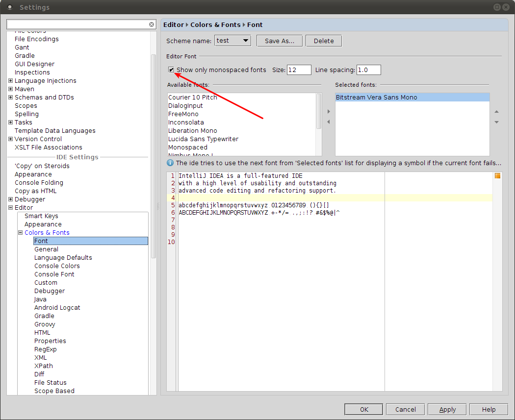The height and width of the screenshot is (420, 515).
Task: Expand Version Control node
Action: coord(10,139)
